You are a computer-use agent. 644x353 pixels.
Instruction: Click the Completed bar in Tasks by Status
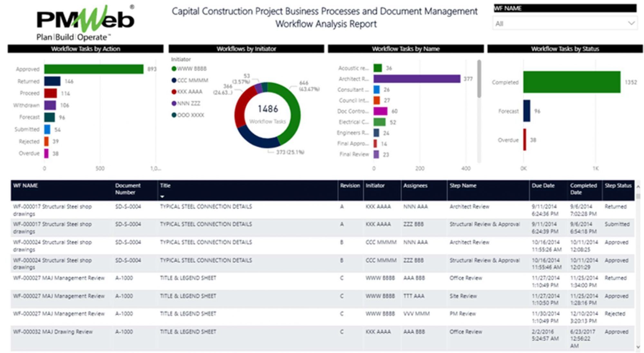[572, 82]
